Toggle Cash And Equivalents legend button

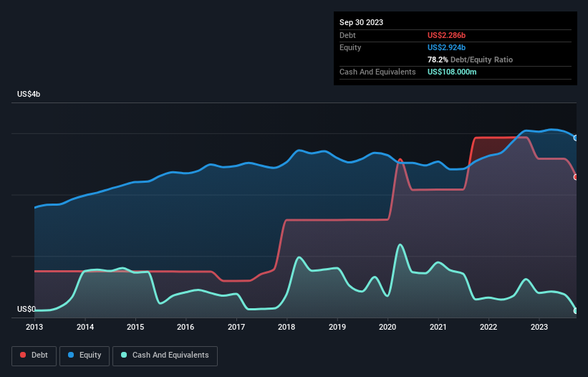click(165, 355)
